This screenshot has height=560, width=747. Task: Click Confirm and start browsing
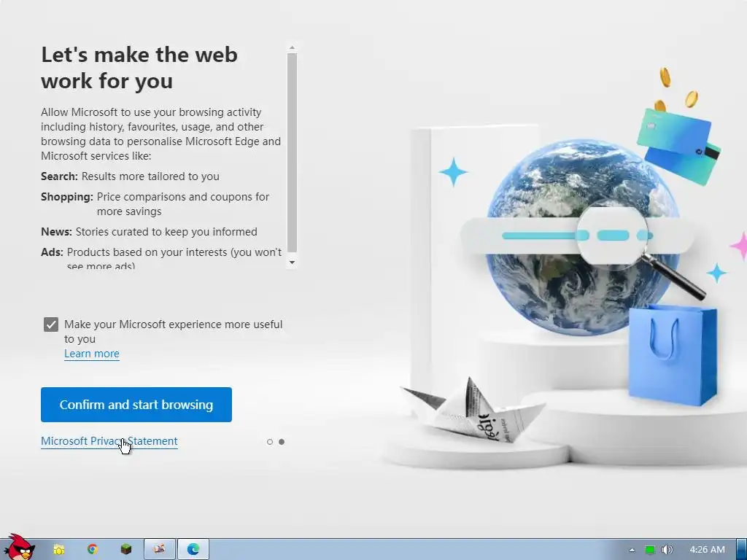click(x=136, y=405)
